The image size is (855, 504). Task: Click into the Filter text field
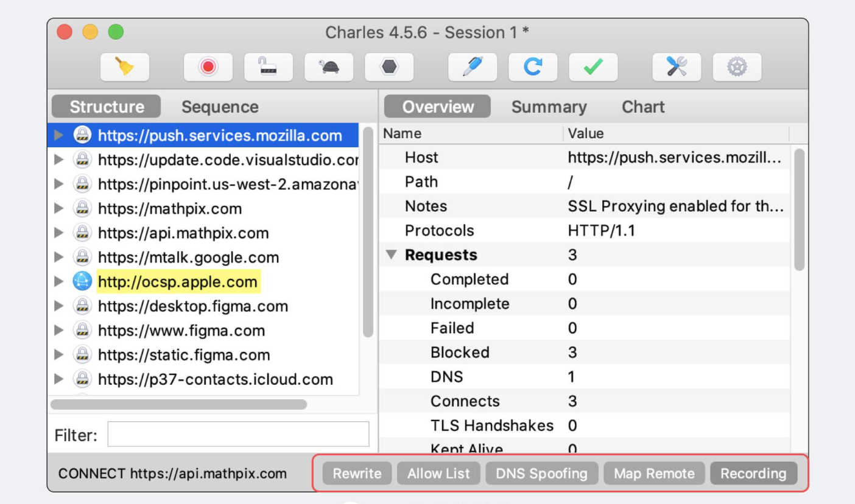pyautogui.click(x=238, y=435)
